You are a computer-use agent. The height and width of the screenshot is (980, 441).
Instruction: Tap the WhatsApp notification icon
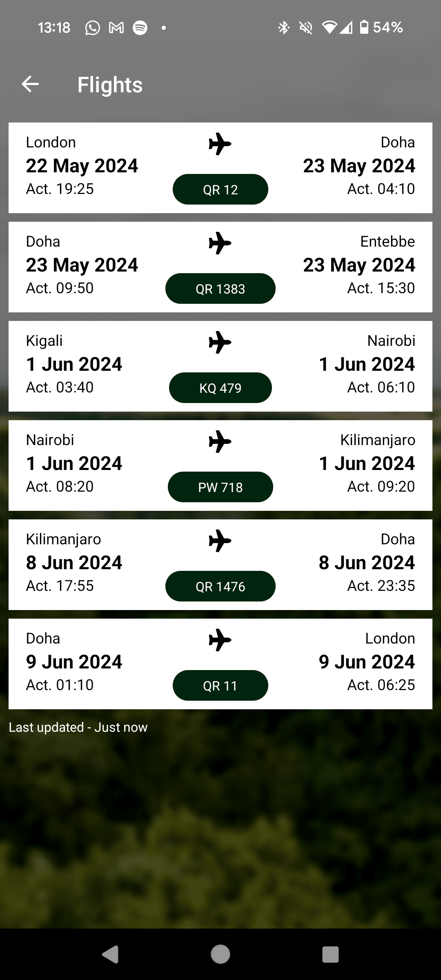(93, 28)
